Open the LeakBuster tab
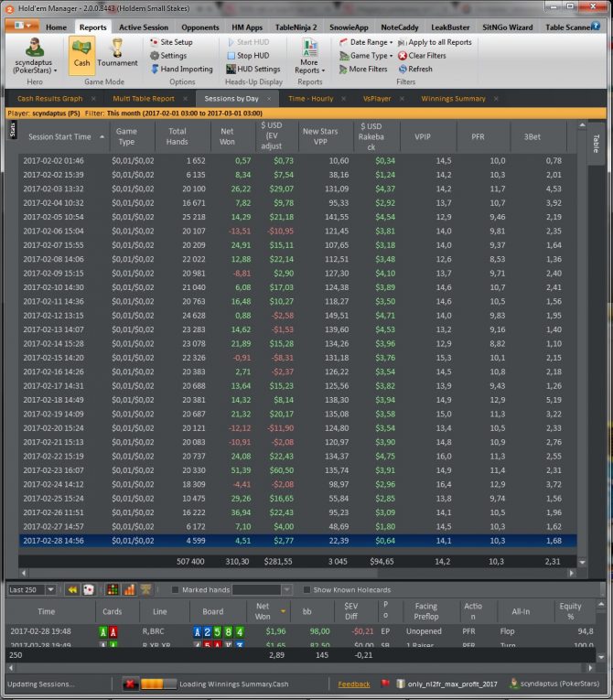The width and height of the screenshot is (613, 700). coord(450,27)
